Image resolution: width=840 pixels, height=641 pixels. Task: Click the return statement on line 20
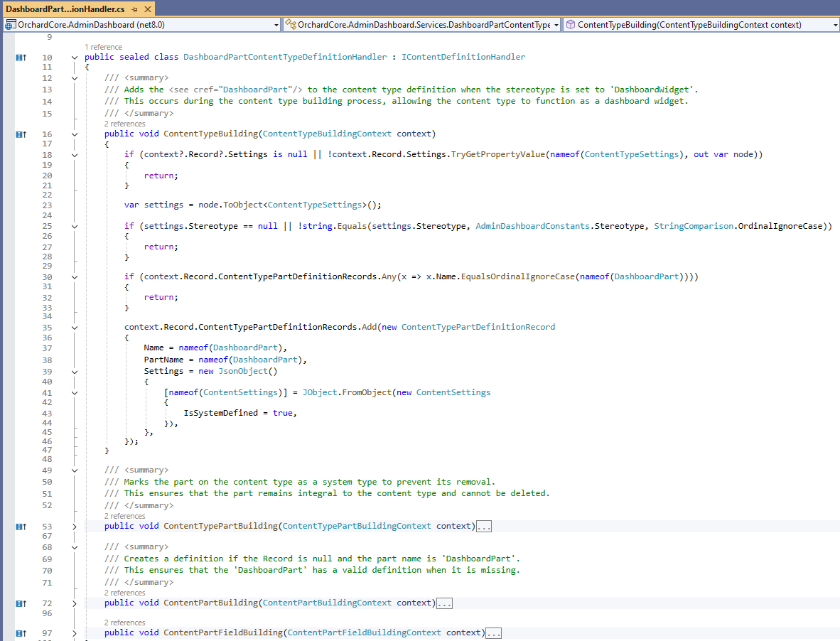161,175
